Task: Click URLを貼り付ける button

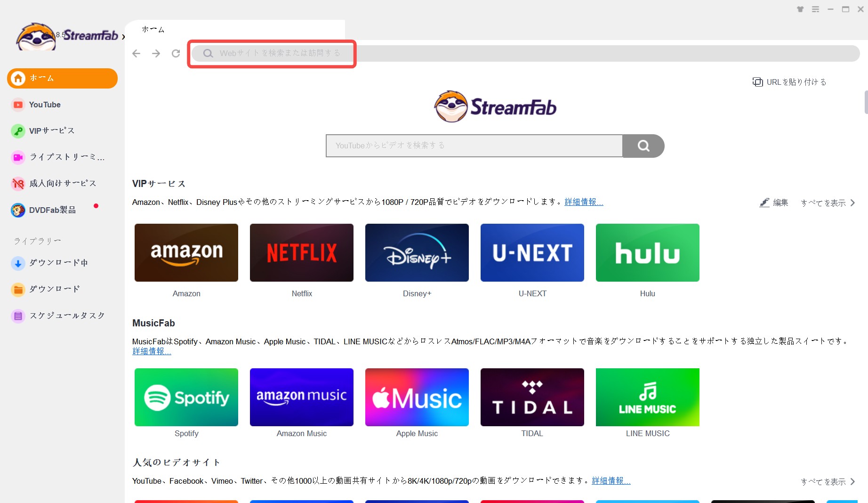Action: 789,82
